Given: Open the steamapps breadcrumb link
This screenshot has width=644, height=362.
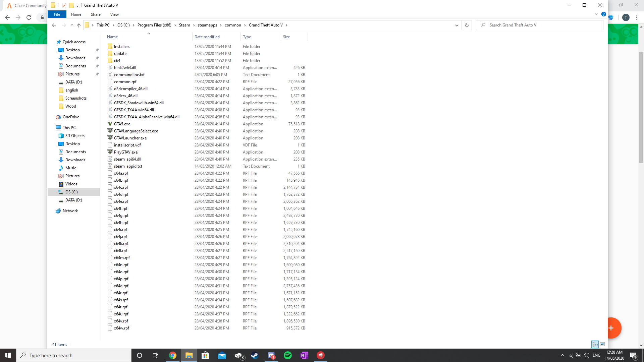Looking at the screenshot, I should 207,25.
